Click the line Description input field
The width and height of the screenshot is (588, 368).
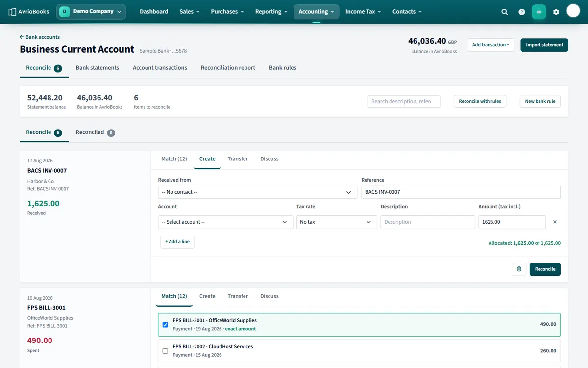[x=428, y=222]
